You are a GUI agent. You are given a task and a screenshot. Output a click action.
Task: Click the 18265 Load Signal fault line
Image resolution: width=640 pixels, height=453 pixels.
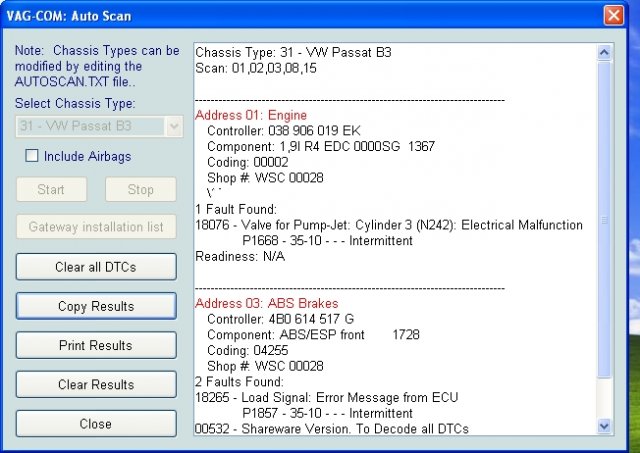point(327,397)
